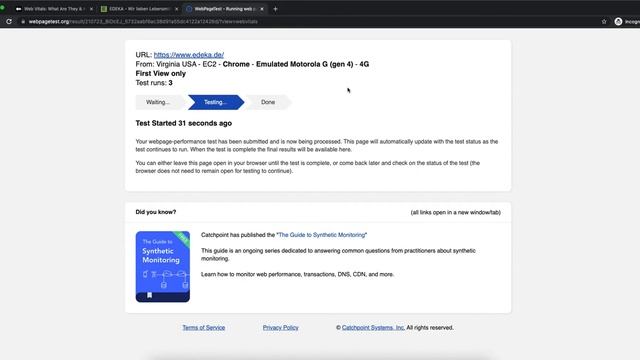This screenshot has height=360, width=640.
Task: Click the Waiting... status step
Action: pos(158,102)
